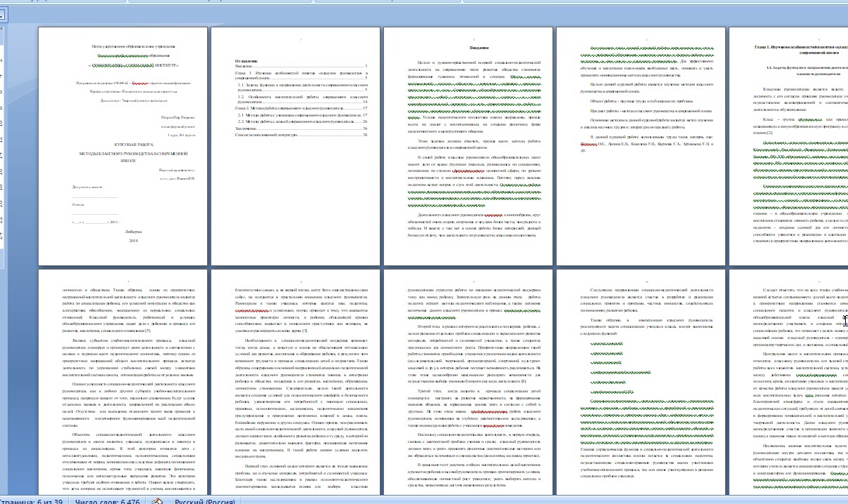The image size is (848, 504).
Task: Select the title page with 'КУРСОВАЯ РАБОТА'
Action: (x=124, y=146)
